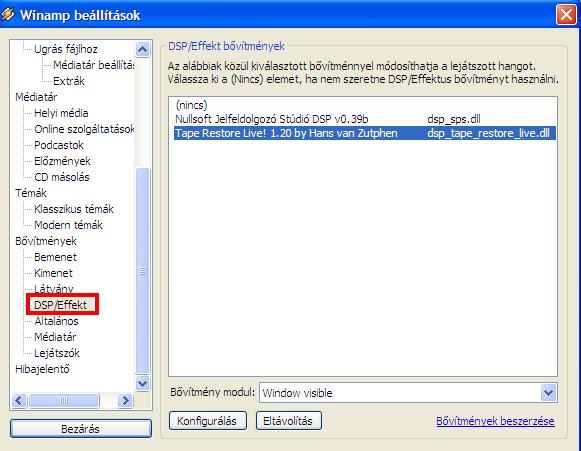Click the tree scrollbar up arrow
Screen dimensions: 581x451
point(143,49)
